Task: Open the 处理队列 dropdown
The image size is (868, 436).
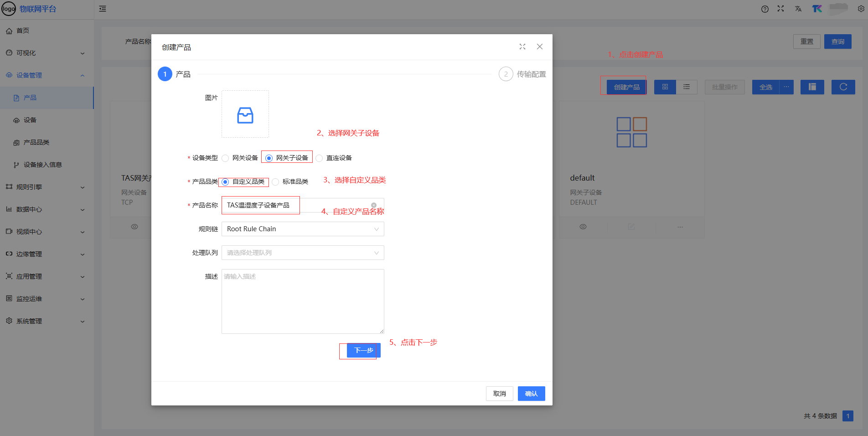Action: [x=303, y=253]
